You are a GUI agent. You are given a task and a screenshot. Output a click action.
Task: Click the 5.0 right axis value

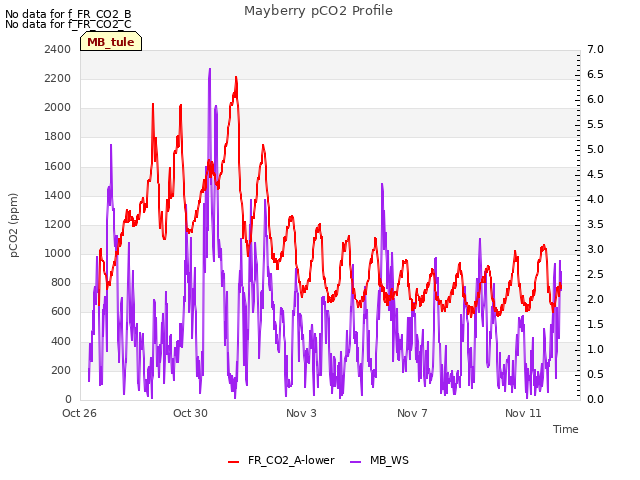click(595, 149)
